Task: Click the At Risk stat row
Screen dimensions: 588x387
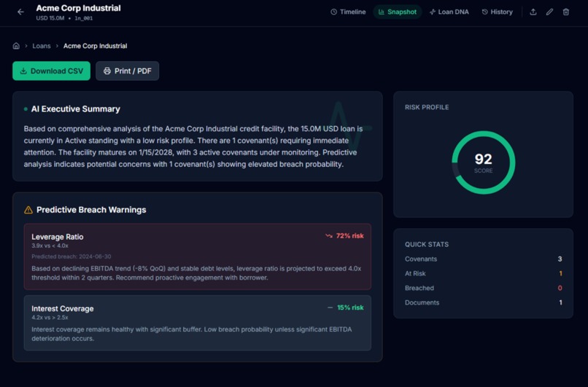Action: [x=484, y=273]
